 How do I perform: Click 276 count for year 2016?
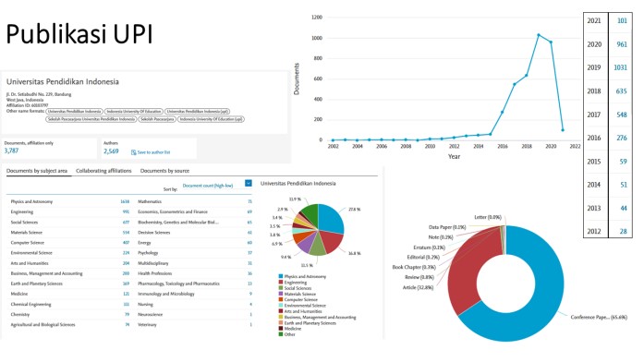[x=622, y=138]
